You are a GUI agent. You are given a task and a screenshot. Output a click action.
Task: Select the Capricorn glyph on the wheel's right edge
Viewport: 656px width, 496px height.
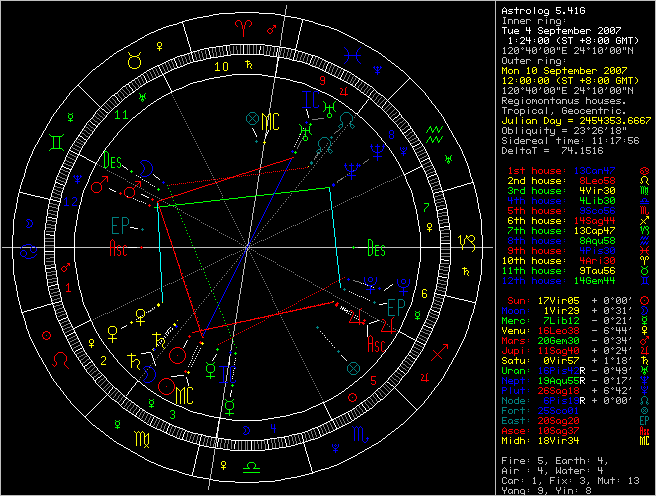[x=468, y=242]
